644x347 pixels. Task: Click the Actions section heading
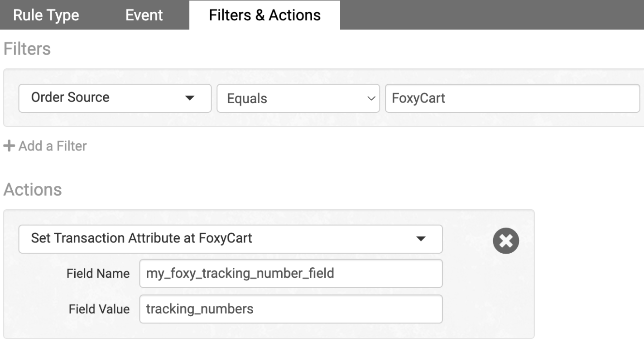pos(32,190)
